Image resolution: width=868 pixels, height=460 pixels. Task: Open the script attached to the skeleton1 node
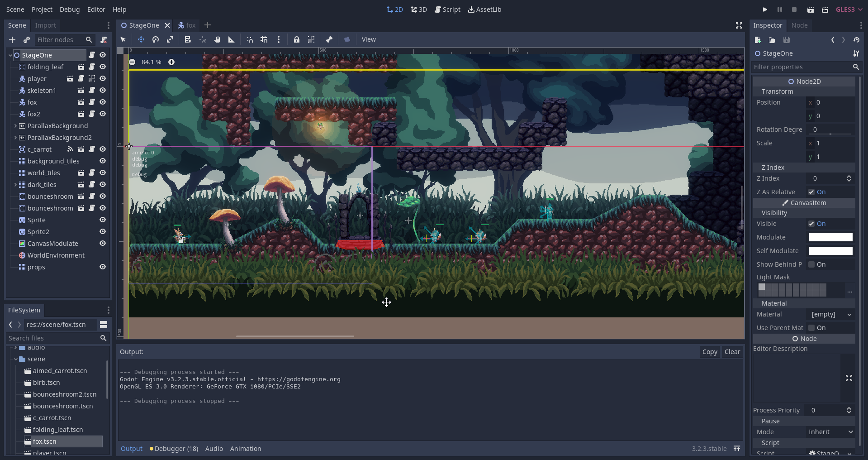(x=92, y=91)
